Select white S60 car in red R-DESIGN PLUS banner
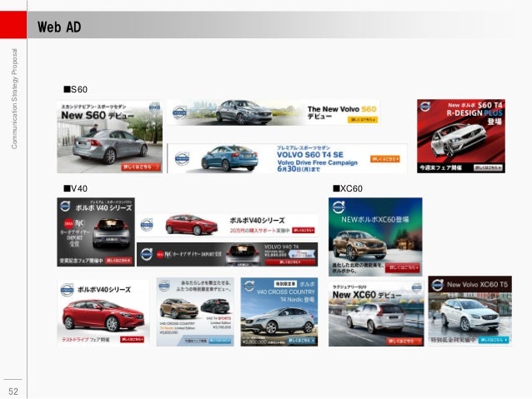The image size is (532, 399). pos(459,140)
